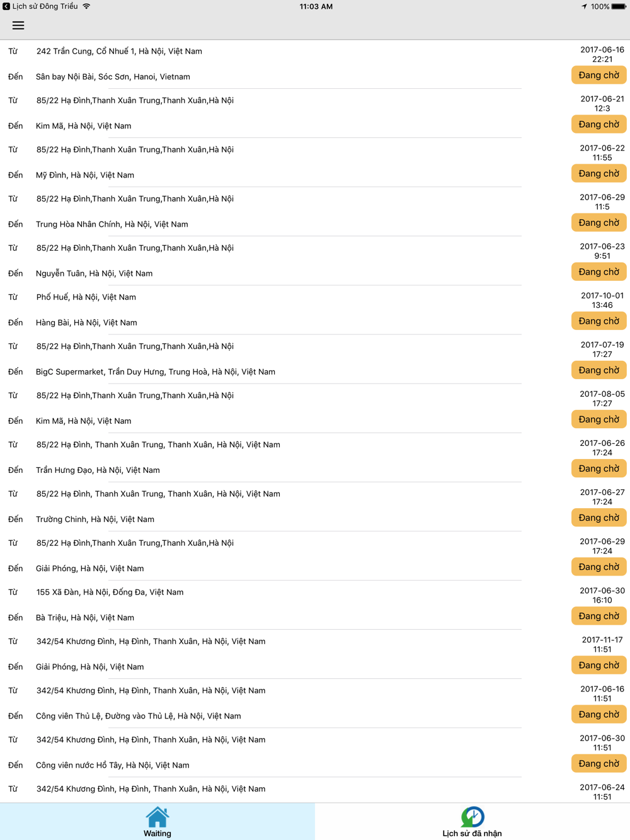Tap Đang chờ for Hàng Bài trip

[x=599, y=321]
